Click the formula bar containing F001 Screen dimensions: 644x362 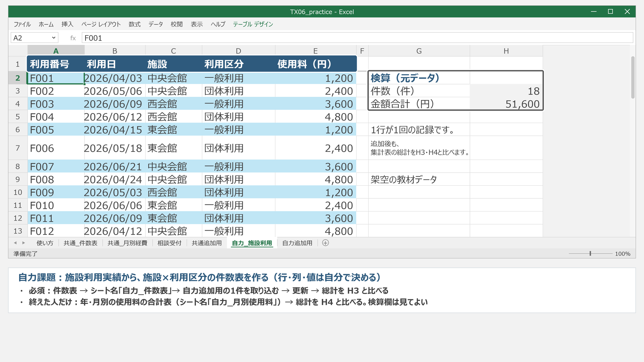357,38
